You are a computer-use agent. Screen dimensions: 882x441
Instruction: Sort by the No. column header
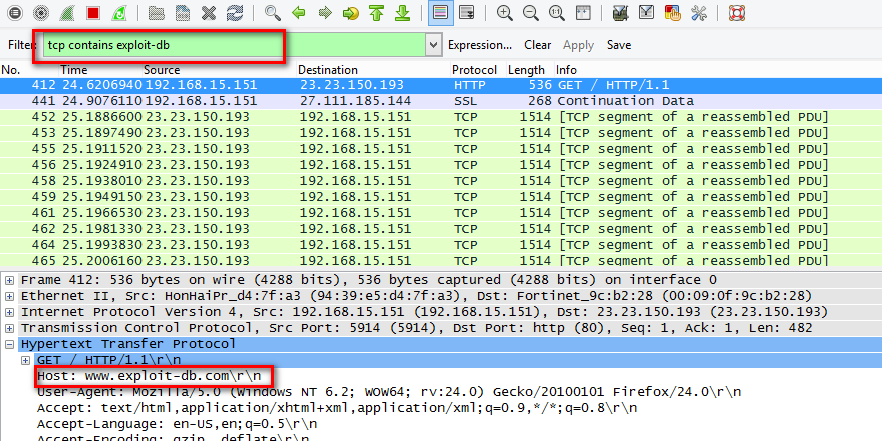[29, 70]
